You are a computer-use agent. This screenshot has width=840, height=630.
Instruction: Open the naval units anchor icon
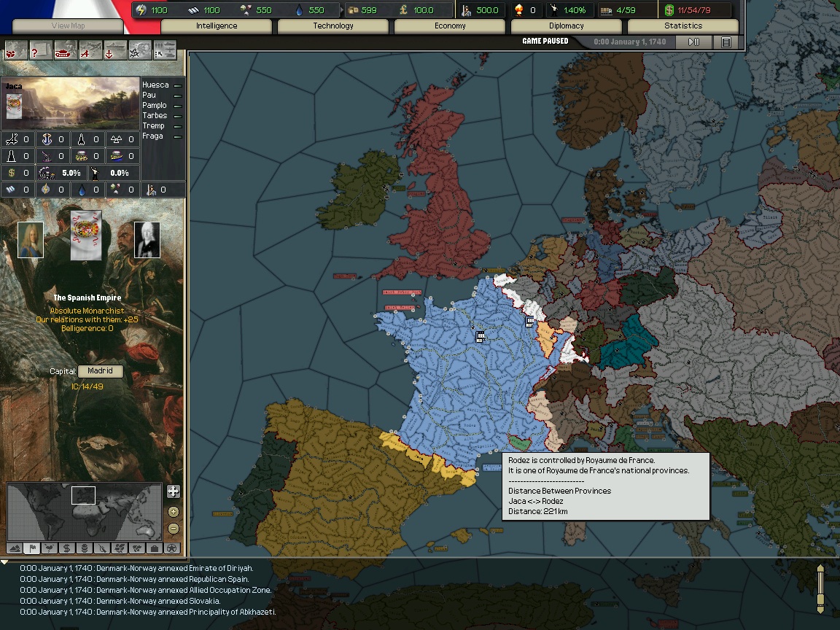114,50
